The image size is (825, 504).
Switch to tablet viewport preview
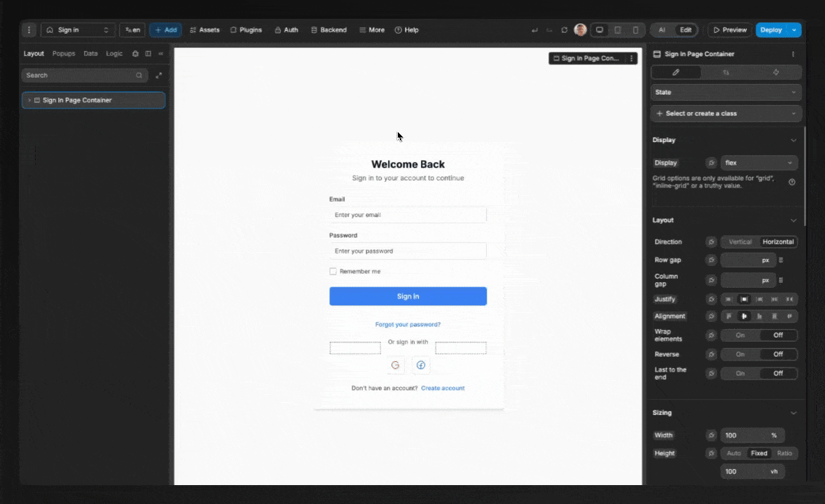[617, 29]
